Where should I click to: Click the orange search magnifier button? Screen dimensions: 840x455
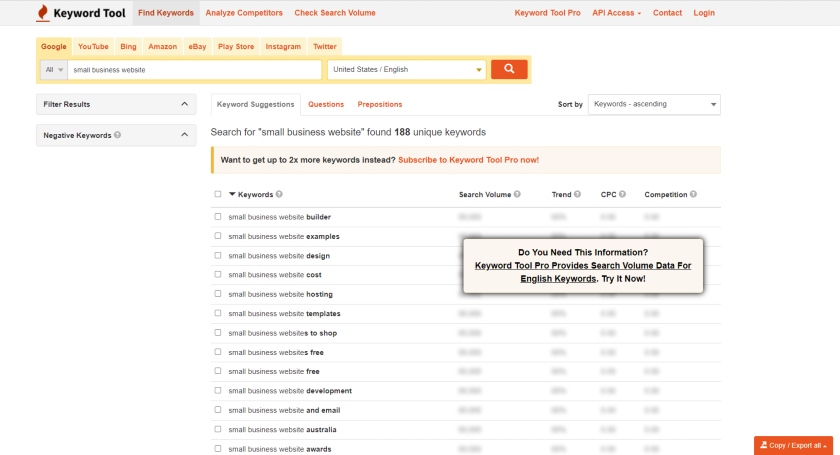(509, 69)
